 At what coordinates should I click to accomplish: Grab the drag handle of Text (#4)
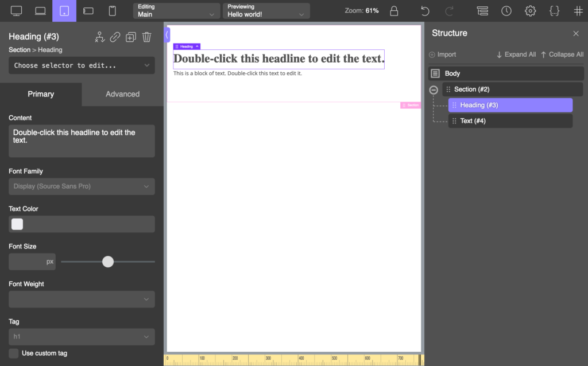click(x=454, y=120)
